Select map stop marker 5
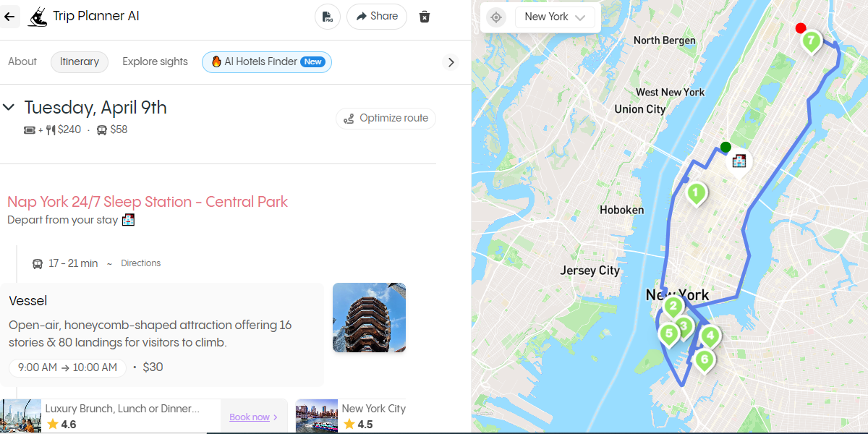This screenshot has height=434, width=868. pos(668,334)
